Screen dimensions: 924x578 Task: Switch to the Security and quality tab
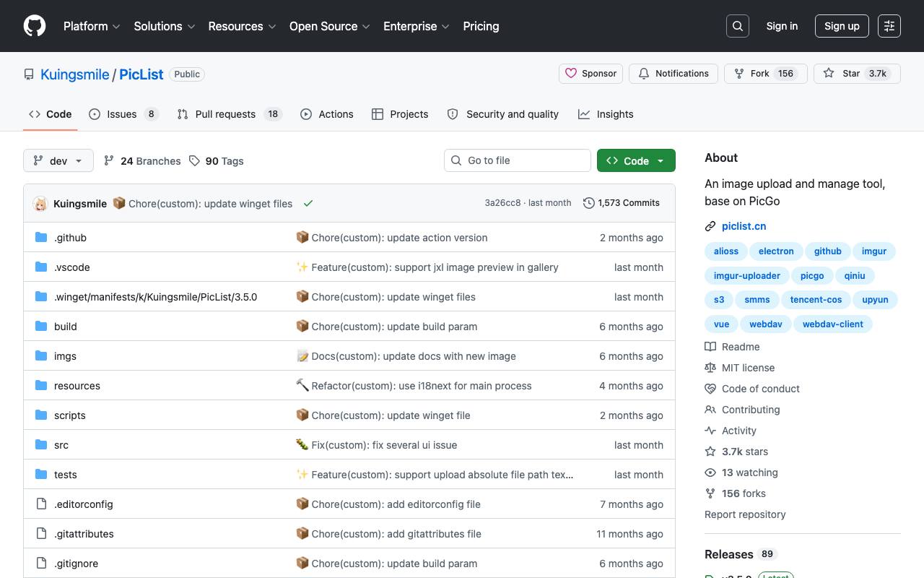click(503, 114)
